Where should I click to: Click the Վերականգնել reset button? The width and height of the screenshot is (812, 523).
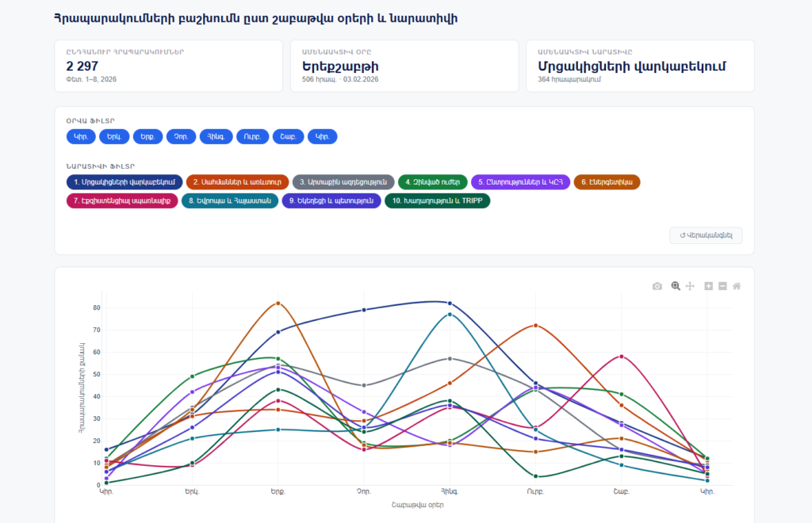click(706, 235)
